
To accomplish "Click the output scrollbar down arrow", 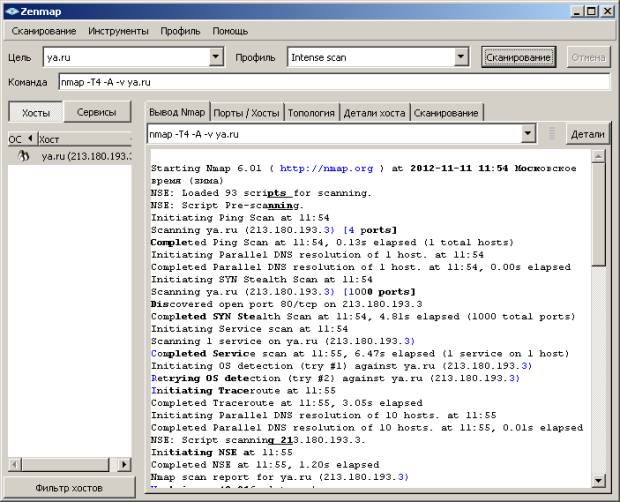I will 598,480.
